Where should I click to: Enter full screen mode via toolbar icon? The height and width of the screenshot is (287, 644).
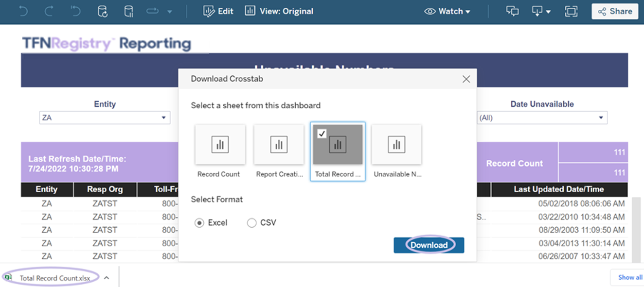571,11
